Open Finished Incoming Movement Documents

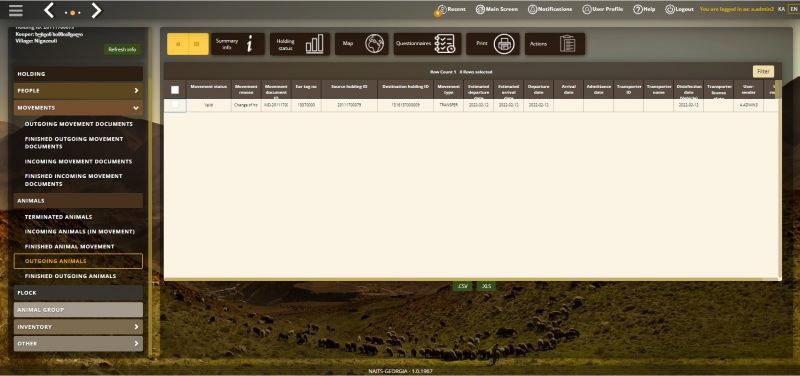coord(73,180)
